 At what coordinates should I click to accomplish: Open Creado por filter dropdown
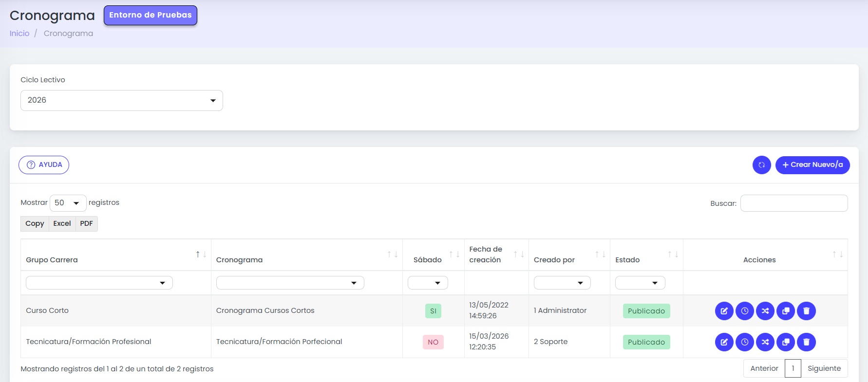pos(562,283)
